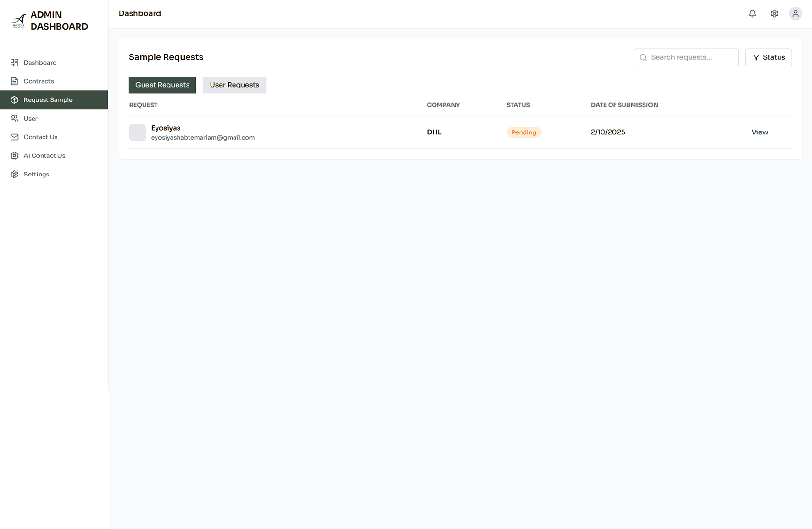Screen dimensions: 812x529
Task: Click the Contact Us envelope icon
Action: [14, 137]
